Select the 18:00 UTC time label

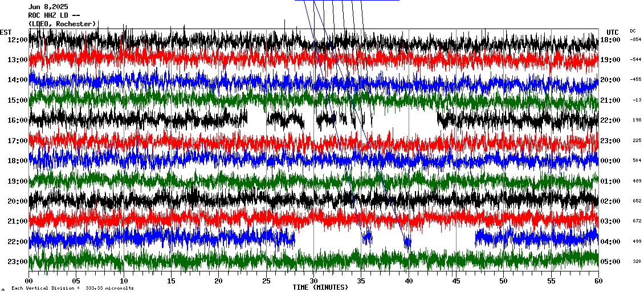point(611,40)
